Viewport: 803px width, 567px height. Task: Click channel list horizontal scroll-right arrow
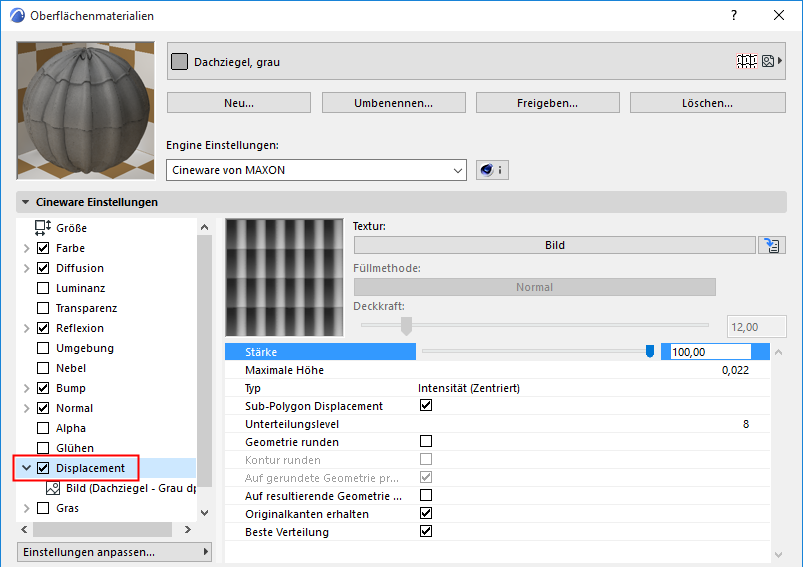tap(187, 530)
